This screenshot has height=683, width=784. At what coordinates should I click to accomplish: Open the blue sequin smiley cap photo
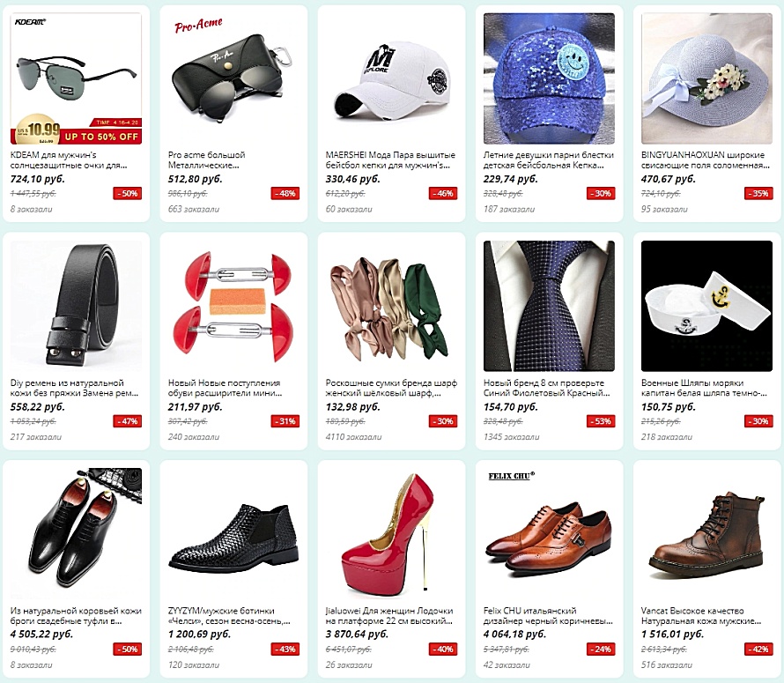pos(549,78)
